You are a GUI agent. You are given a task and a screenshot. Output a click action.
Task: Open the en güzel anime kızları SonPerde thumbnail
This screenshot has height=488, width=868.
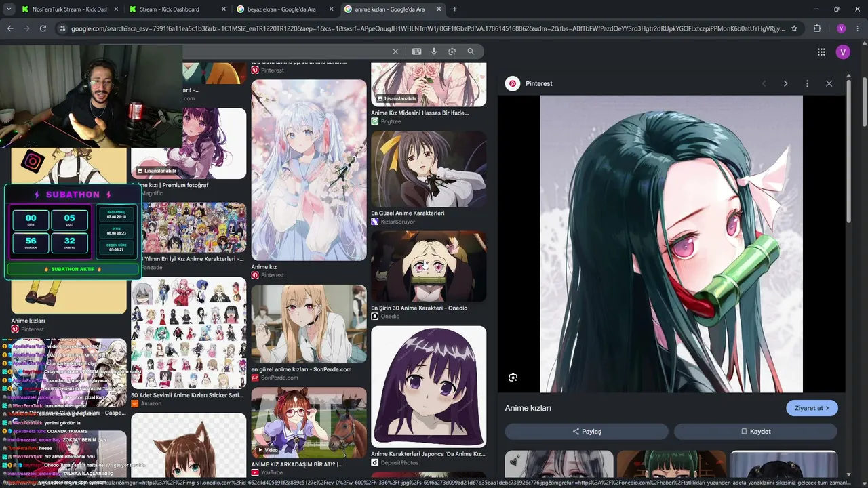coord(309,324)
